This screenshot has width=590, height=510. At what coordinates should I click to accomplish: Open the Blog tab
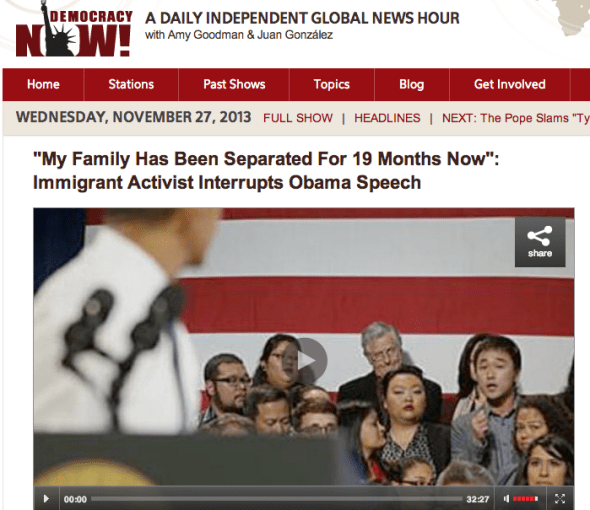coord(412,84)
